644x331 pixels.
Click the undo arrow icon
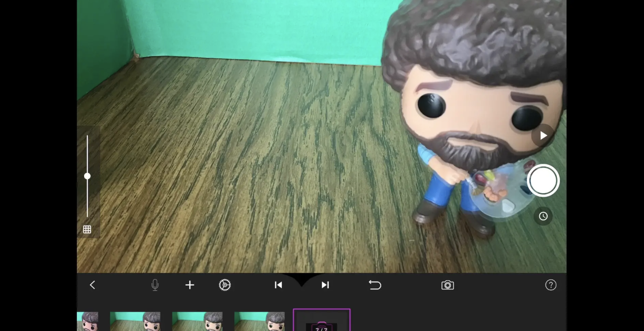(375, 285)
